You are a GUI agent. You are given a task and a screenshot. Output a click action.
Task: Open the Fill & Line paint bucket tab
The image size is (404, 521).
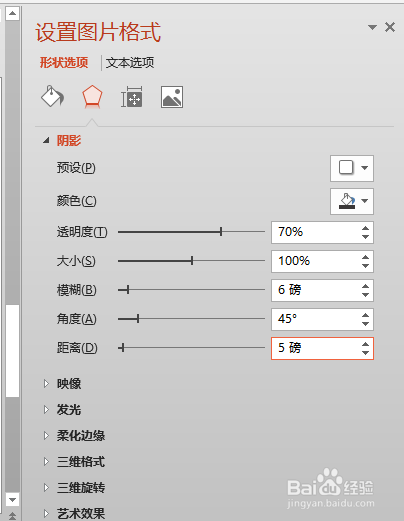[x=52, y=96]
